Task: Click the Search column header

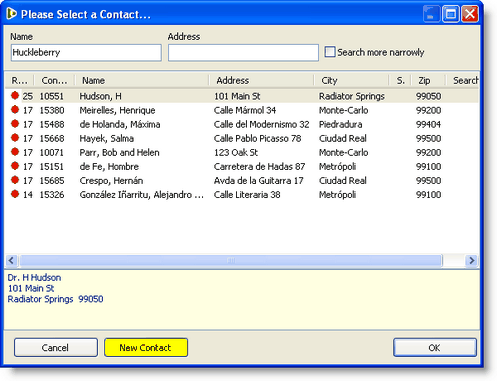Action: [x=463, y=80]
